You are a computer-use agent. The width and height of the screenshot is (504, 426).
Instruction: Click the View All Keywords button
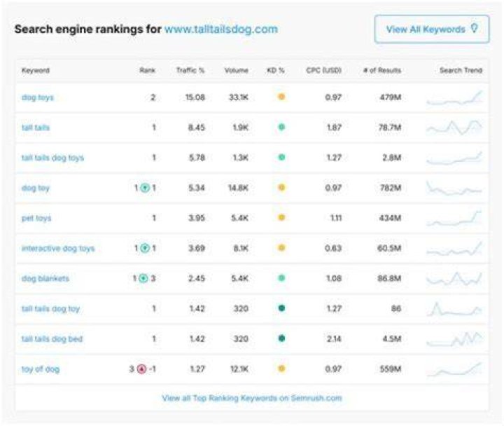pyautogui.click(x=432, y=29)
